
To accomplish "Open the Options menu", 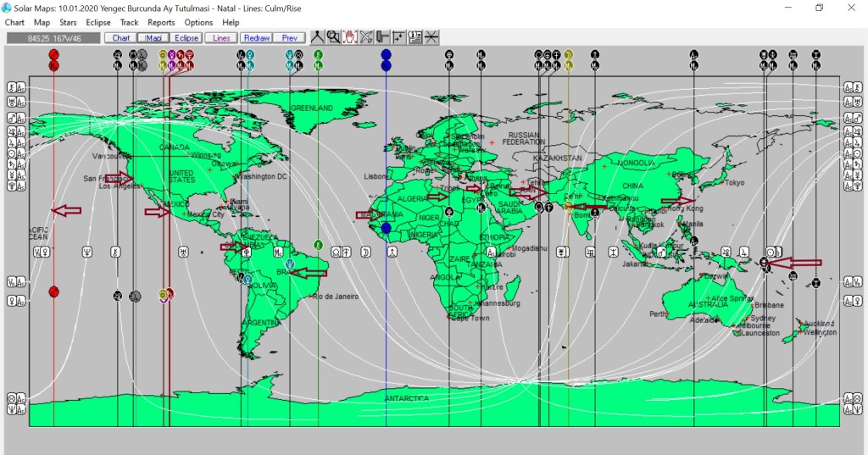I will pyautogui.click(x=198, y=23).
